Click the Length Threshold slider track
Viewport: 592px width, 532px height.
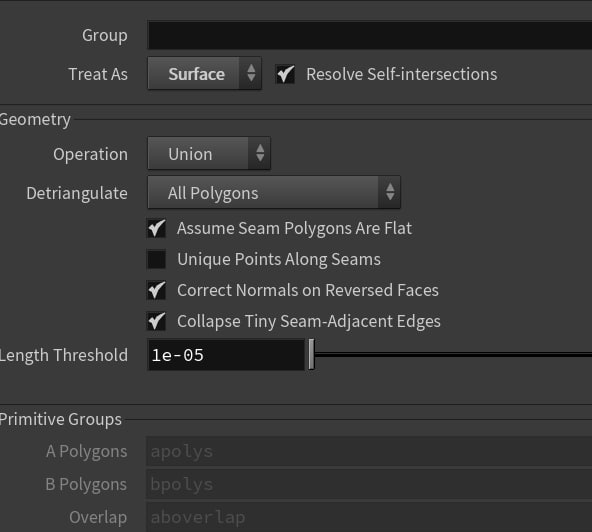453,355
